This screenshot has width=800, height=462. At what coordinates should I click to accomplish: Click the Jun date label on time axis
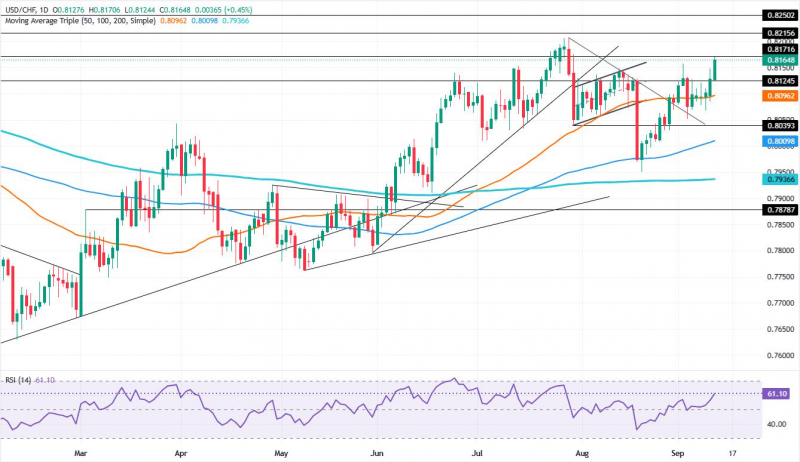[x=377, y=453]
